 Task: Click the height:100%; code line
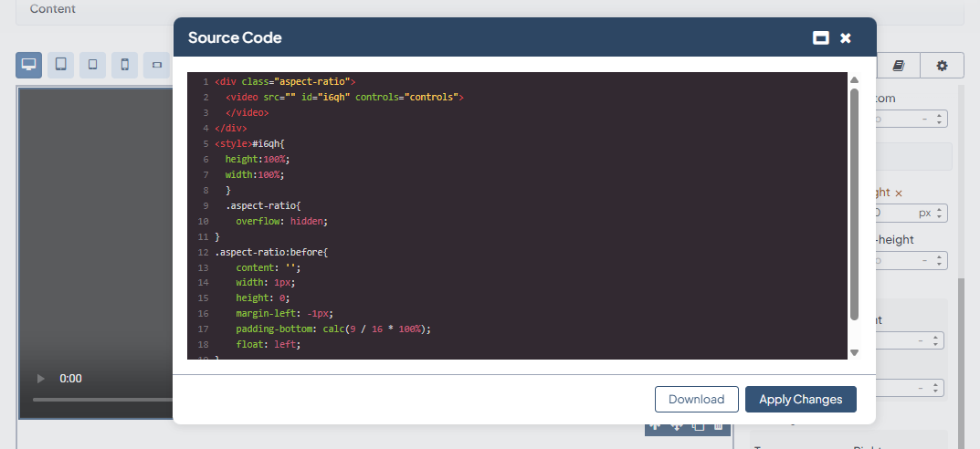[x=258, y=159]
